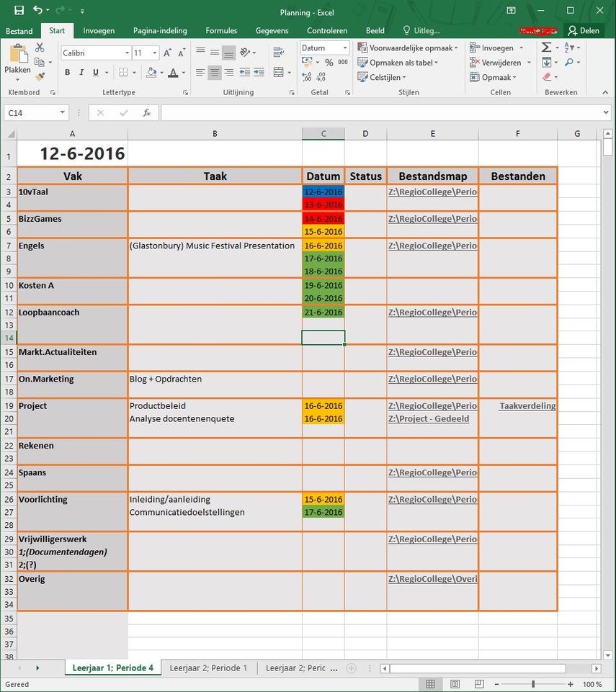Align text to the right

point(228,73)
